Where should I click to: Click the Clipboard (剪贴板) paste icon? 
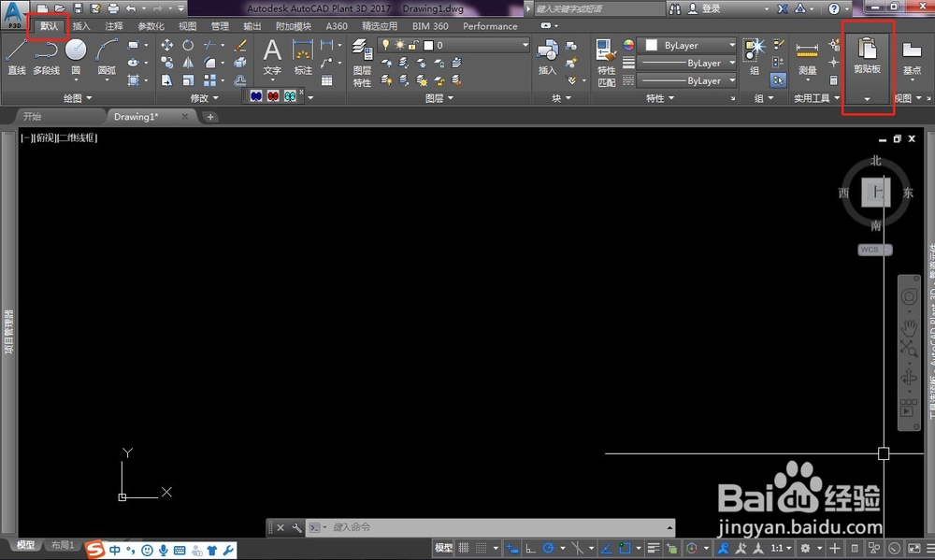click(x=867, y=49)
